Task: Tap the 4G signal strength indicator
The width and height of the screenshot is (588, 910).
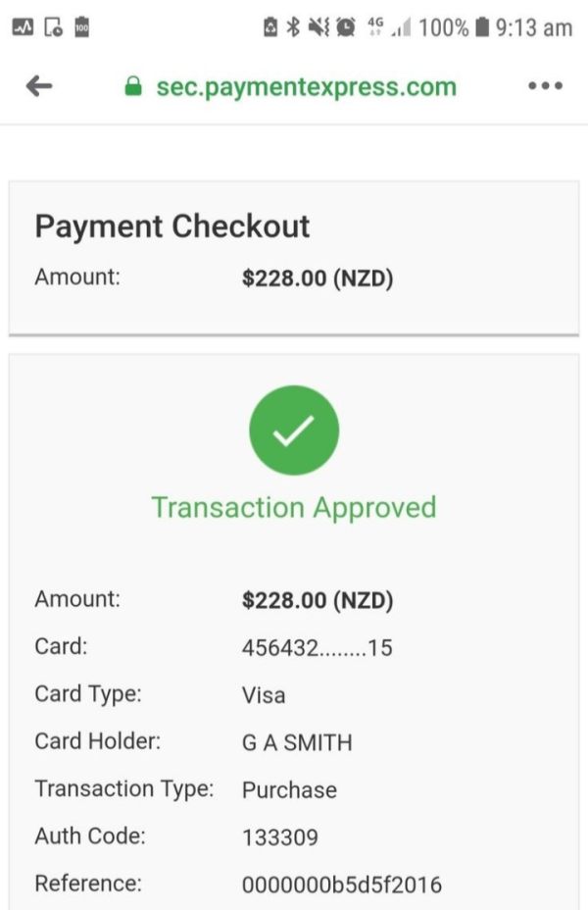Action: pos(387,27)
